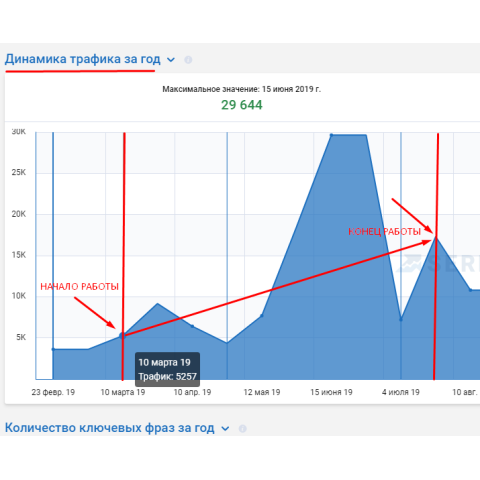Screen dimensions: 480x480
Task: Expand the chevron next to 'Динамика трафика за год'
Action: 171,60
